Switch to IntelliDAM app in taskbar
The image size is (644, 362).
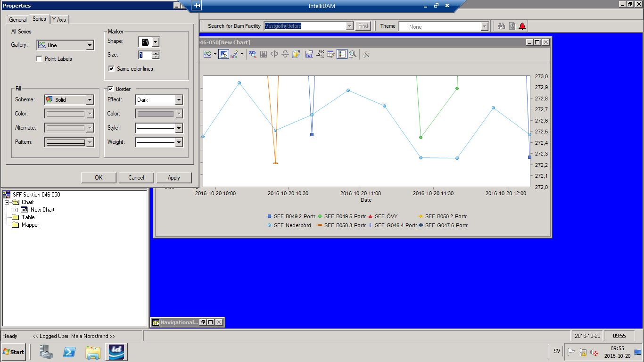[116, 352]
